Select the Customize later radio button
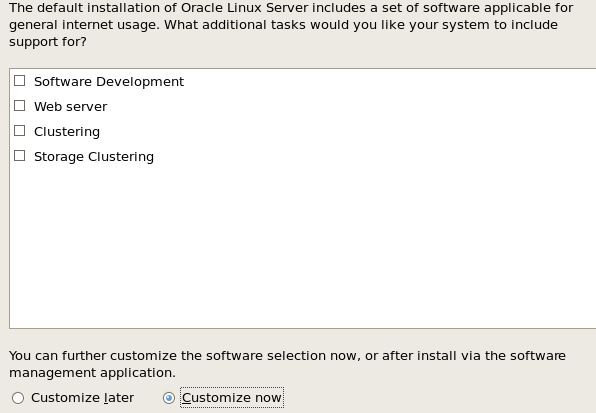Screen dimensions: 596x413 (x=18, y=398)
